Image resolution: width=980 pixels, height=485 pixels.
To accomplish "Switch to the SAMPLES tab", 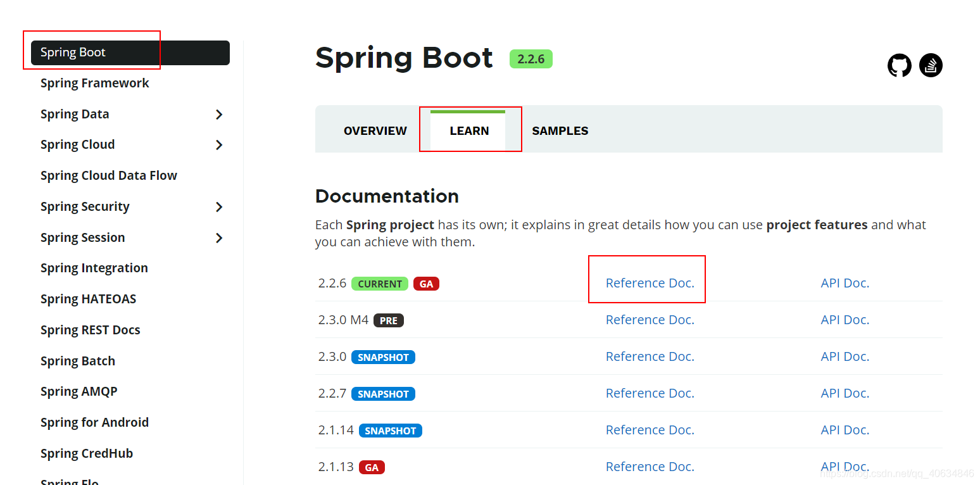I will pyautogui.click(x=560, y=131).
